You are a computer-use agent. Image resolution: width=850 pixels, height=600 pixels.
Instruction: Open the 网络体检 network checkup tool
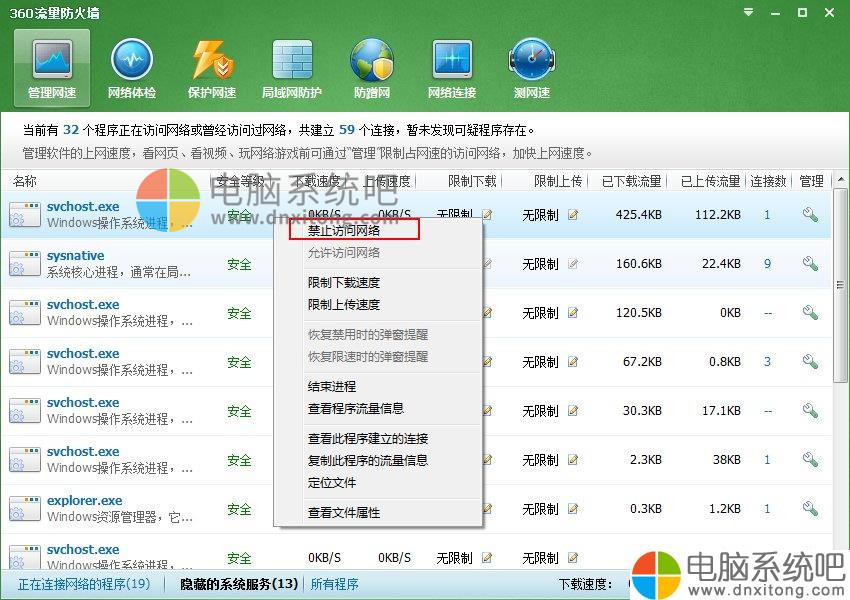click(132, 69)
